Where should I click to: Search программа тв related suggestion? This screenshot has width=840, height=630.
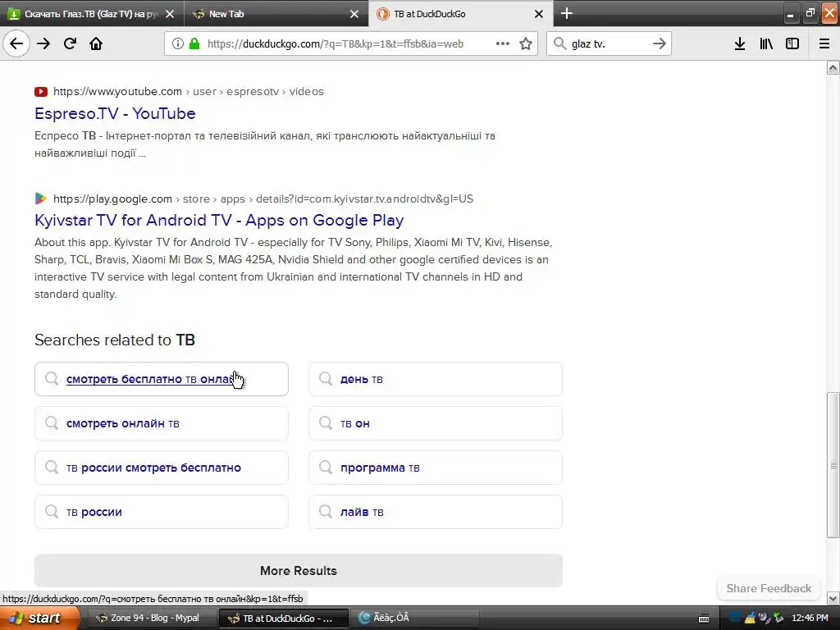point(436,468)
